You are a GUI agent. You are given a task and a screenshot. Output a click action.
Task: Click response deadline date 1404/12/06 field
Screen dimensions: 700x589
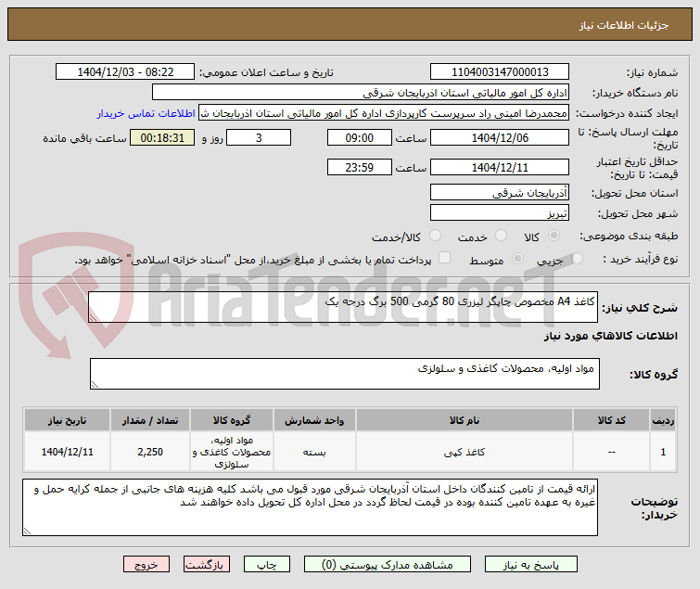tap(500, 137)
